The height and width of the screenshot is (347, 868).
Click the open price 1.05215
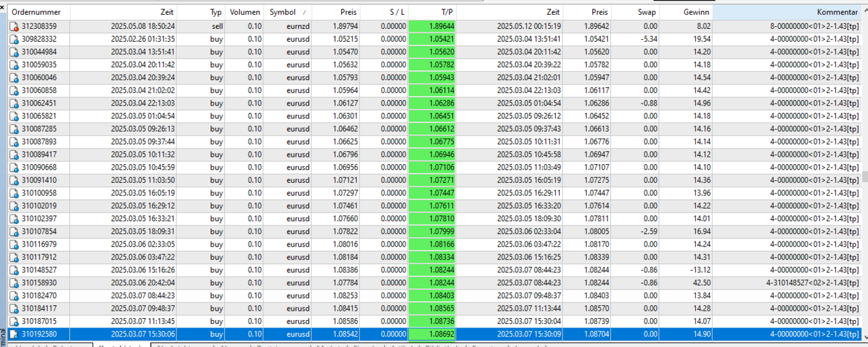[346, 39]
